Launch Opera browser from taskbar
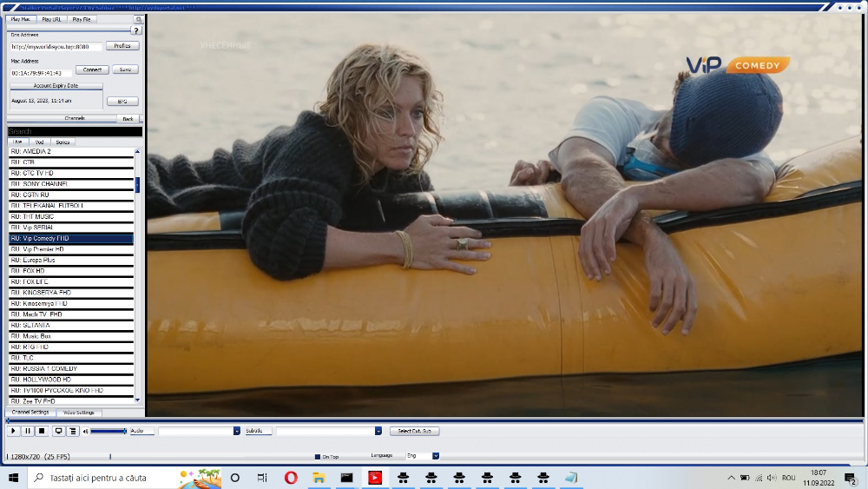This screenshot has width=868, height=489. [291, 478]
